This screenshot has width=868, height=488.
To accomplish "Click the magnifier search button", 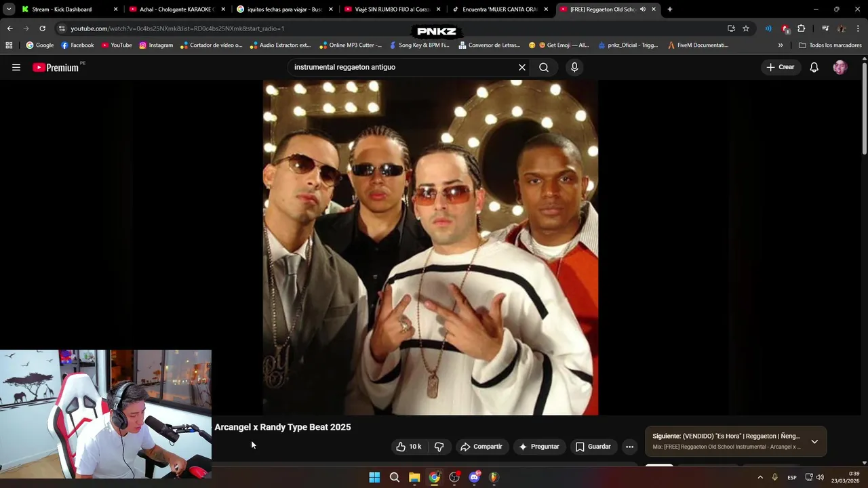I will click(x=544, y=67).
